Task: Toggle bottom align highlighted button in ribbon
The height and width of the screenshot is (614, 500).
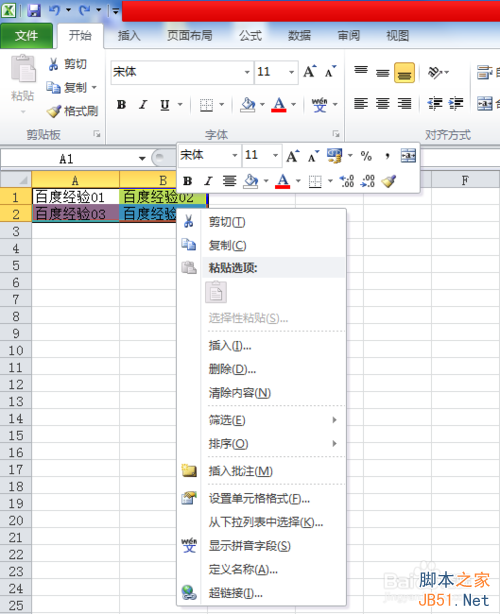Action: point(404,73)
